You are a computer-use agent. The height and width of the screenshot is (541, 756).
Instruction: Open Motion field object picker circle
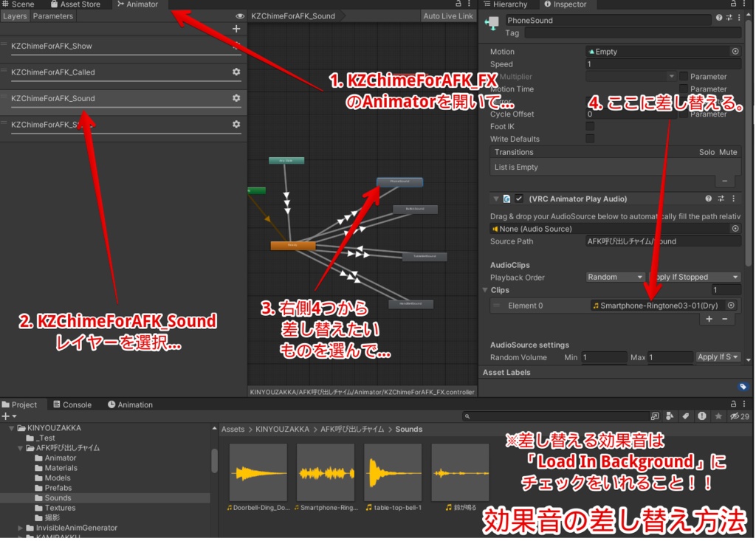coord(735,52)
